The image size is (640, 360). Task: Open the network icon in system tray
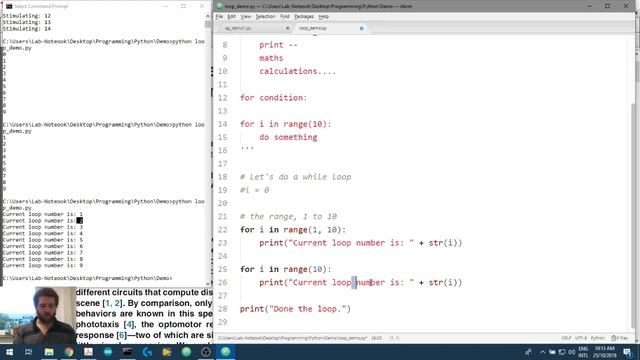tap(562, 352)
